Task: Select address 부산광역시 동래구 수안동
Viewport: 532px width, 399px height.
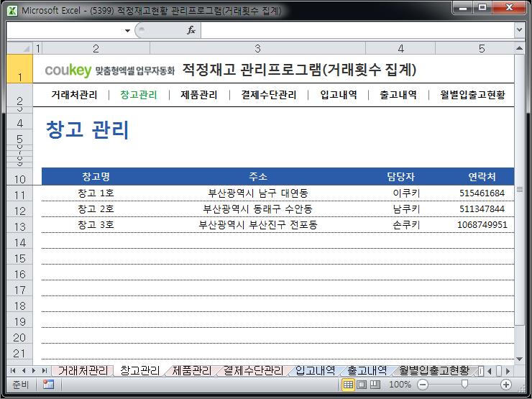Action: click(258, 208)
